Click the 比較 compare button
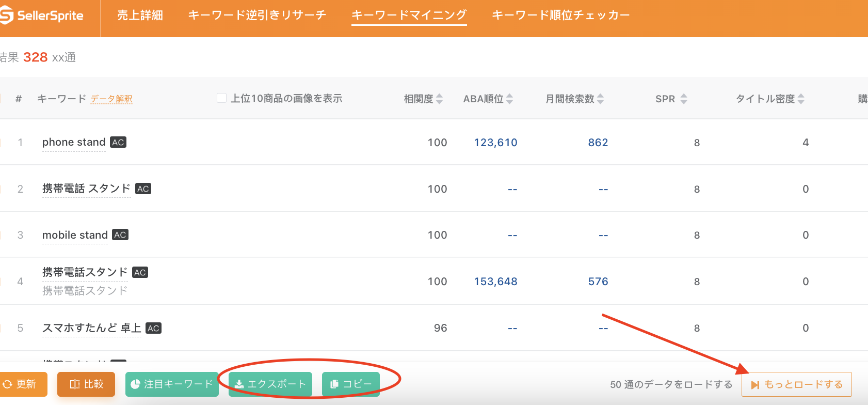This screenshot has height=405, width=868. (x=86, y=384)
